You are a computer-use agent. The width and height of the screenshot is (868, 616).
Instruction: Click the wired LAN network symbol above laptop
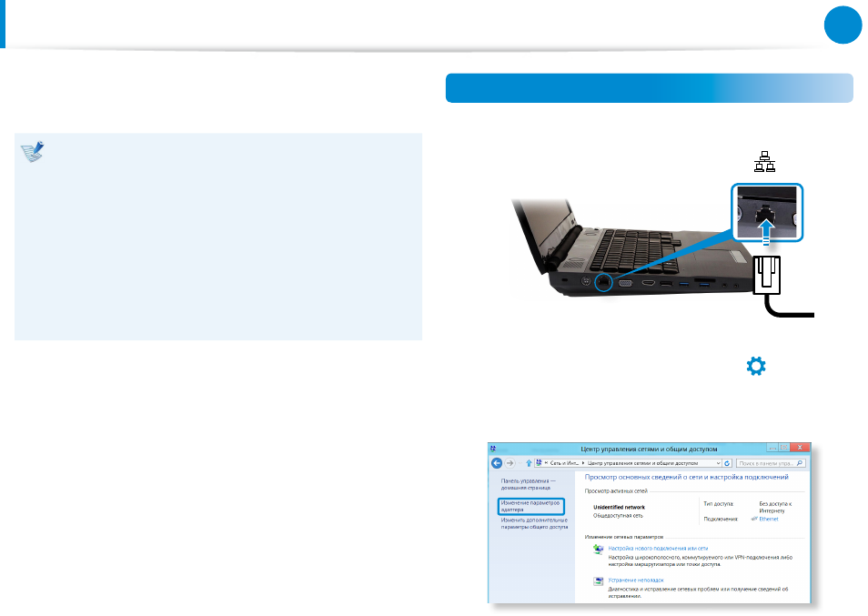(764, 162)
